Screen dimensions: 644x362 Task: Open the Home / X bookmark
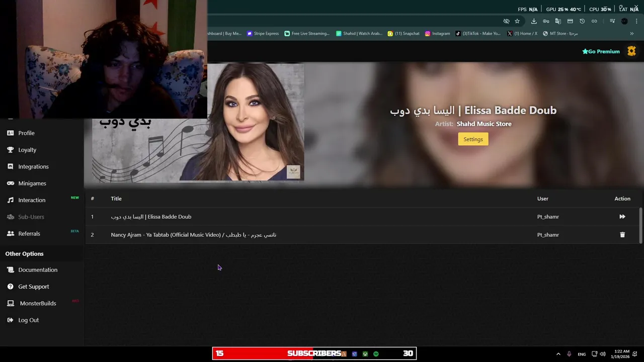point(522,34)
